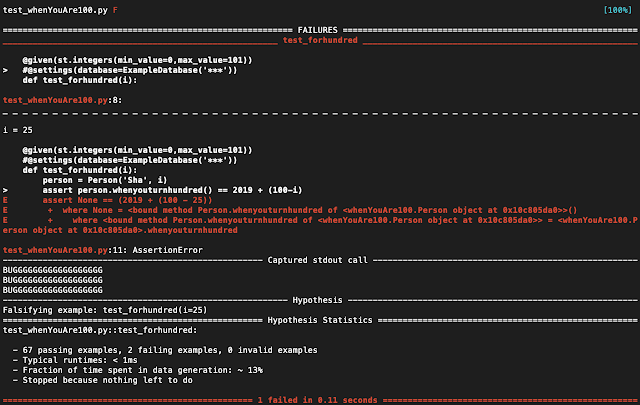Click the 'Captured stdout call' section header
Image resolution: width=640 pixels, height=405 pixels.
point(318,259)
